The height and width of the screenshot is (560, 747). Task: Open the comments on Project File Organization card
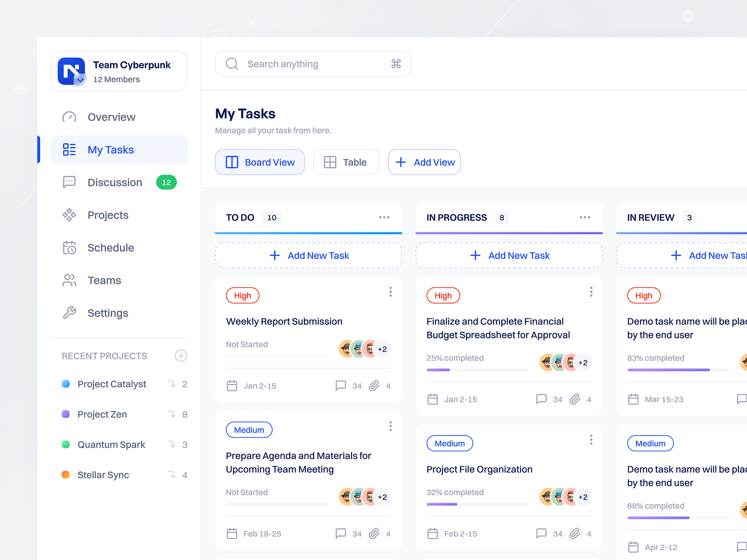(x=542, y=533)
